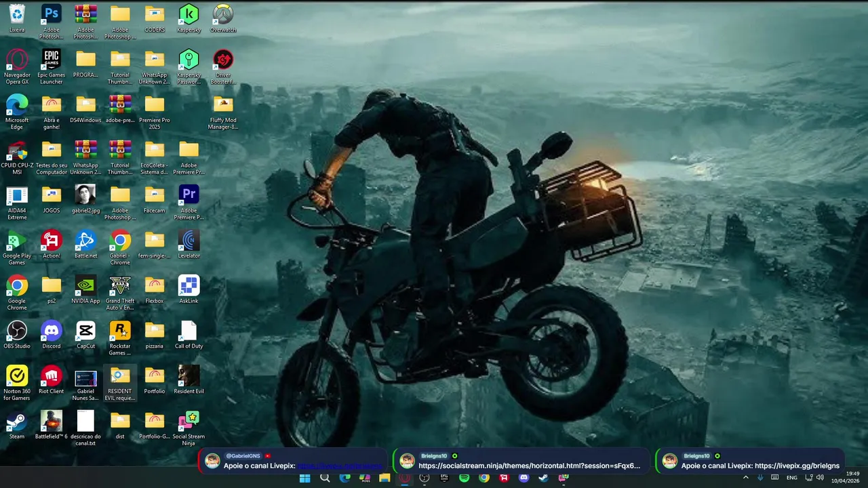Click the Norton 360 for Gamers shortcut
The width and height of the screenshot is (868, 488).
17,383
